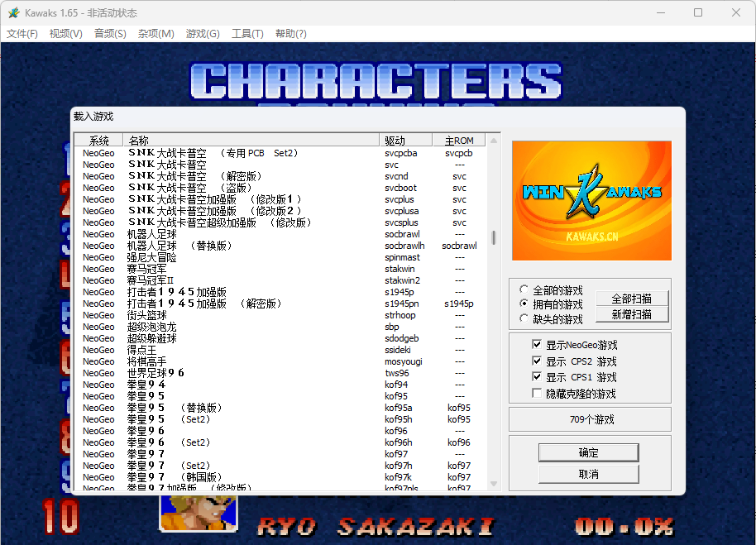This screenshot has width=756, height=545.
Task: Sort by the 驱动 column header
Action: pos(406,141)
